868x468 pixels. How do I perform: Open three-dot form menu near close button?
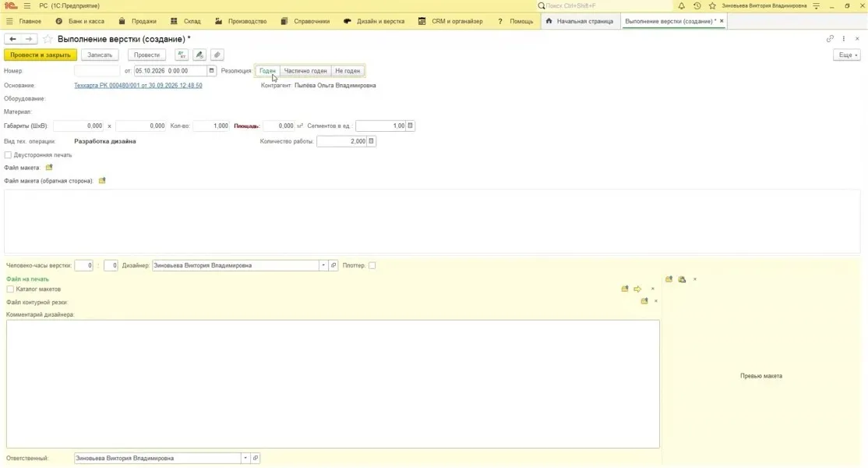[x=844, y=39]
